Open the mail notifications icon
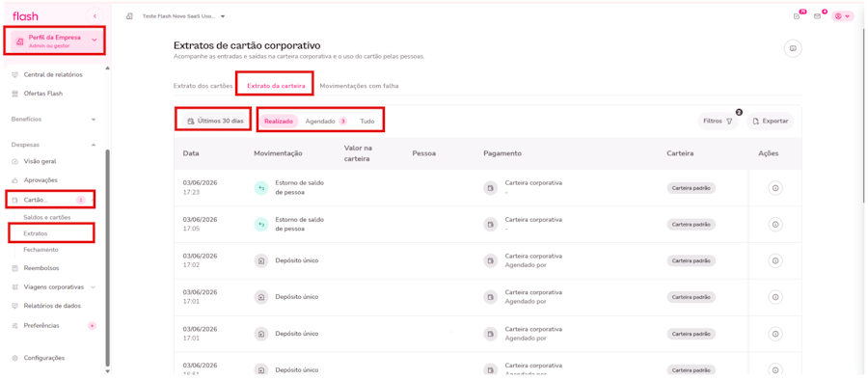 point(817,16)
